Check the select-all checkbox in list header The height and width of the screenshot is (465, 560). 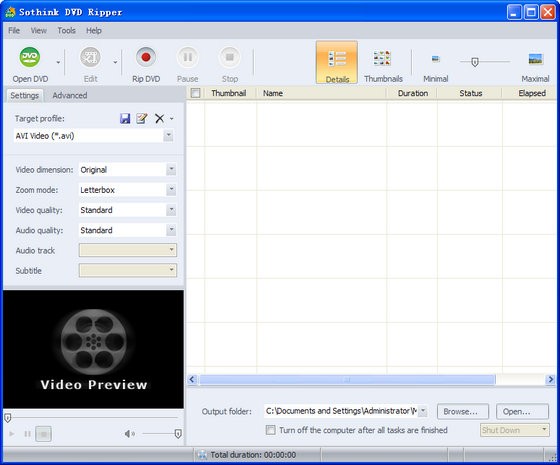pos(195,93)
